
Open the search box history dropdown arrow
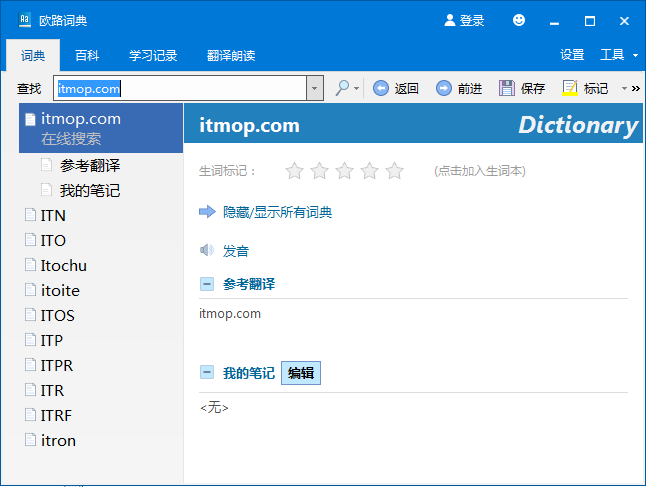[x=316, y=88]
